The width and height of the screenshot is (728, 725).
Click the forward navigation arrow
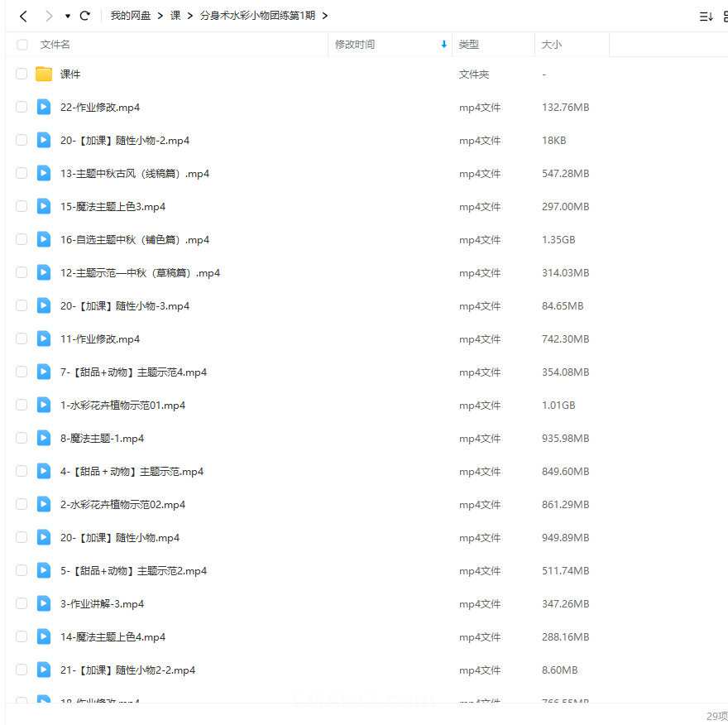click(48, 16)
